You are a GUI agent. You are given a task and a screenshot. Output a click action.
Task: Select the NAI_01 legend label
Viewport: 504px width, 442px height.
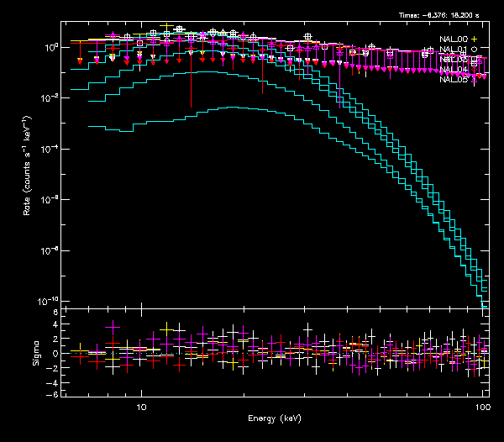pyautogui.click(x=454, y=50)
